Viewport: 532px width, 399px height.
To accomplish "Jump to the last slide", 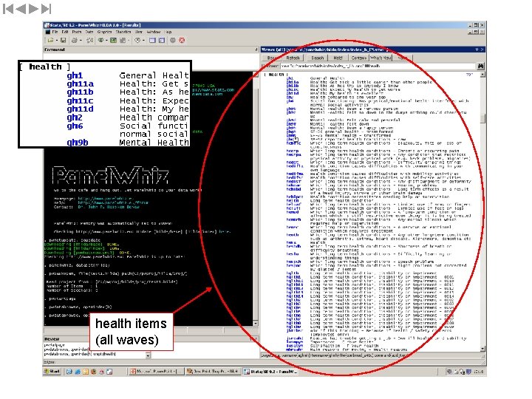I will pos(46,9).
